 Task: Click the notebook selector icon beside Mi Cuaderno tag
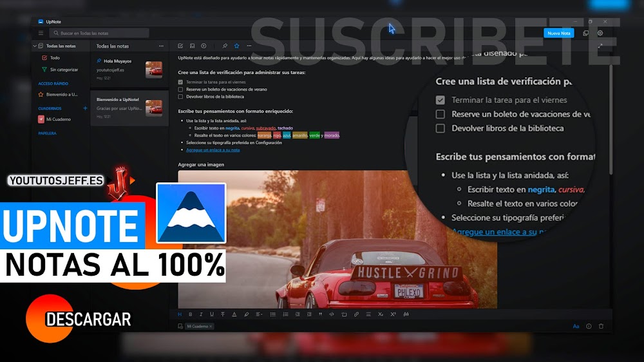click(180, 327)
